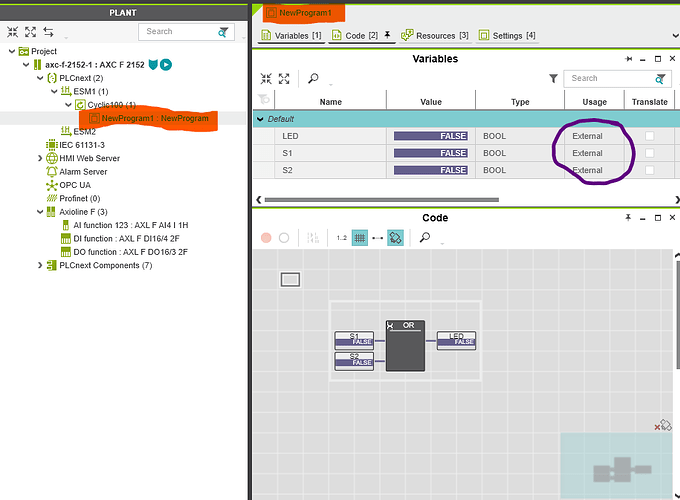Image resolution: width=680 pixels, height=500 pixels.
Task: Collapse all nodes in PLANT tree
Action: coord(12,32)
